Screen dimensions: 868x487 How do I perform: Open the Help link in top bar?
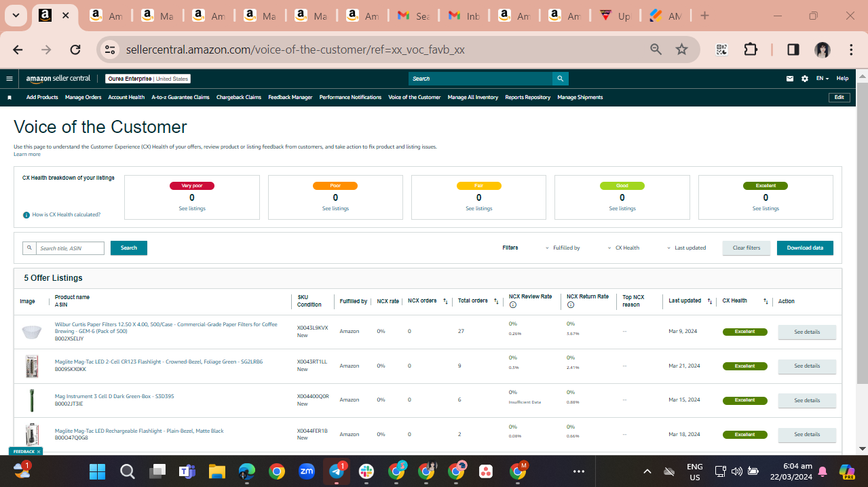[x=842, y=79]
